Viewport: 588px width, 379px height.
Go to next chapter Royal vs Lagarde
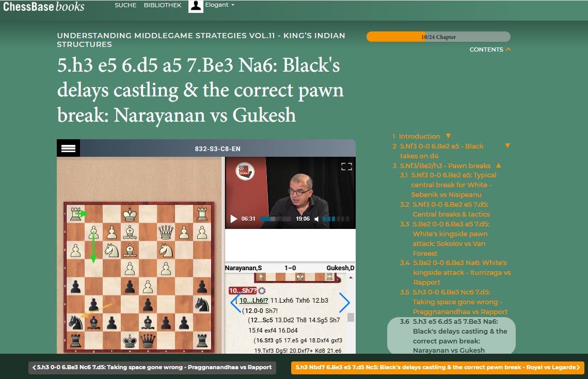(437, 367)
